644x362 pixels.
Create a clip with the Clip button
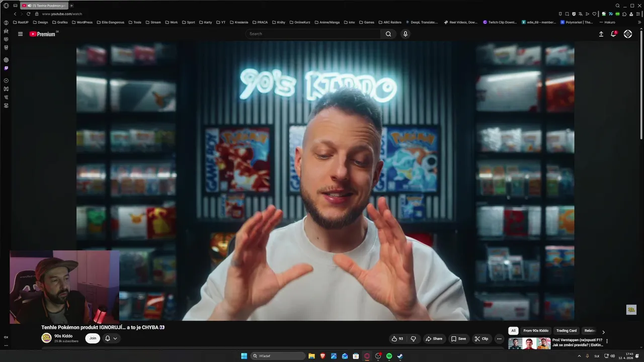tap(481, 339)
